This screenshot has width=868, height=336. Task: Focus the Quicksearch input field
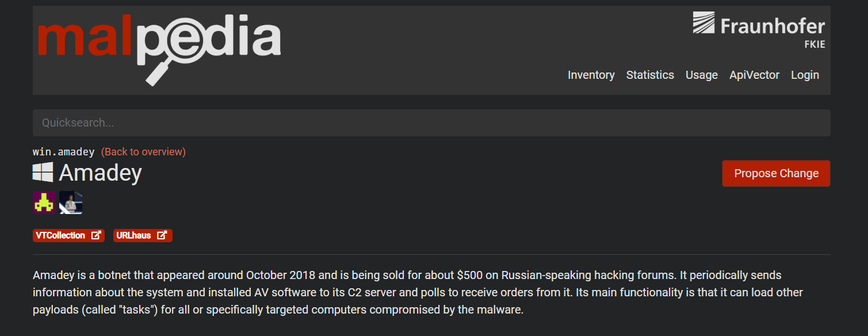[431, 123]
